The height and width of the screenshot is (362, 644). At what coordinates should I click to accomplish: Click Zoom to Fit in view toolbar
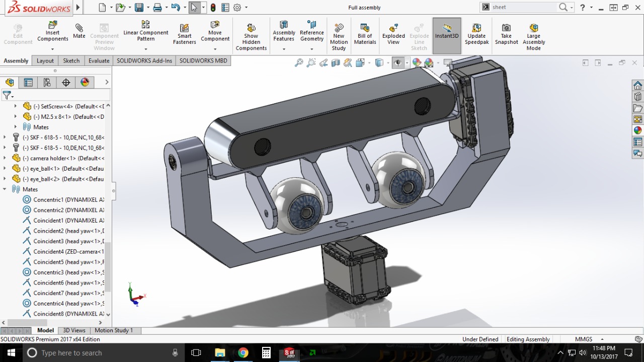(x=299, y=63)
